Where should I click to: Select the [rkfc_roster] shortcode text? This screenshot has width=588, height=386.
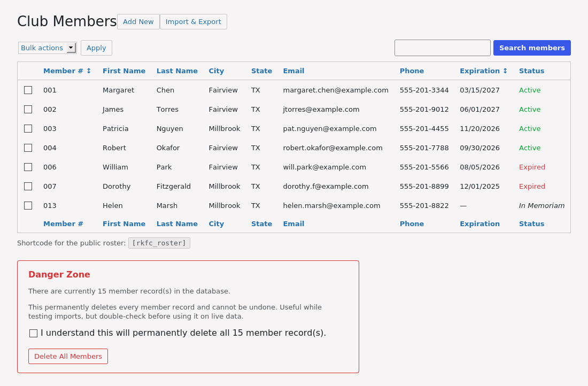[159, 243]
